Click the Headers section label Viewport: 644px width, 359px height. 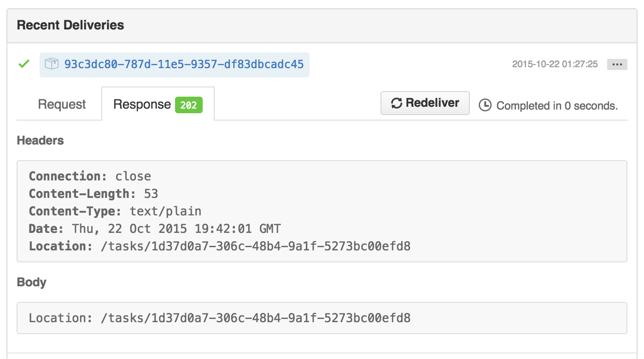(40, 140)
